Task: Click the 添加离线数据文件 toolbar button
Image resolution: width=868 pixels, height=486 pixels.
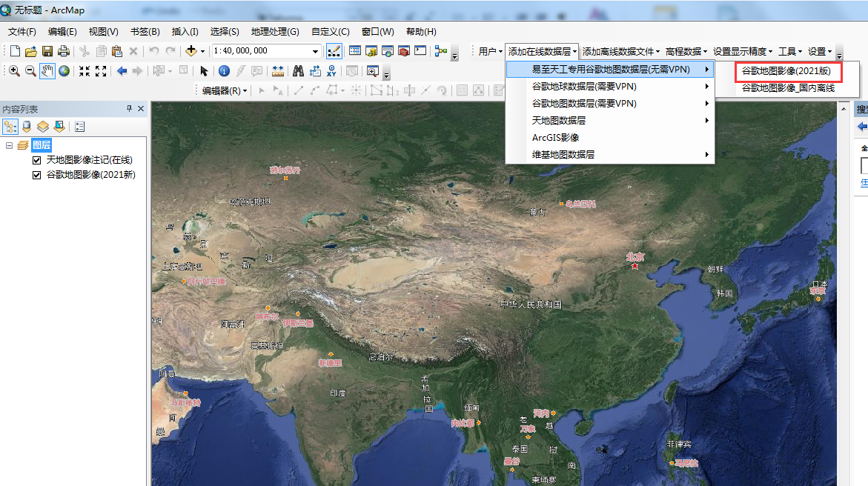Action: tap(620, 52)
